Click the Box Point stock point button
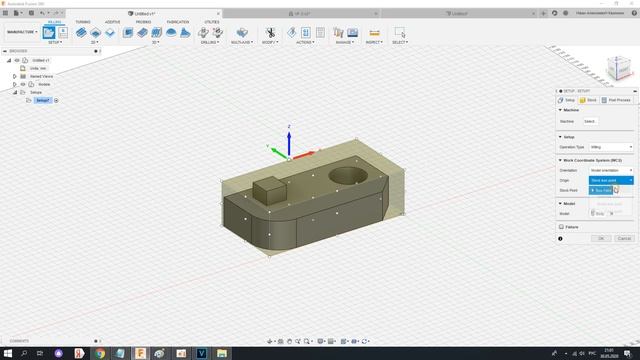This screenshot has width=640, height=360. (601, 191)
